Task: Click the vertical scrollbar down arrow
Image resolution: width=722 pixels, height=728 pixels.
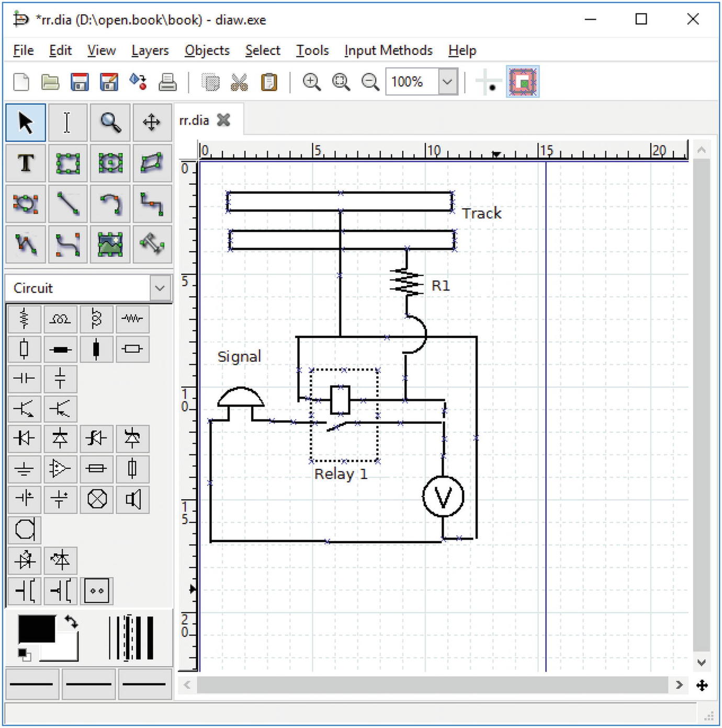Action: [702, 662]
